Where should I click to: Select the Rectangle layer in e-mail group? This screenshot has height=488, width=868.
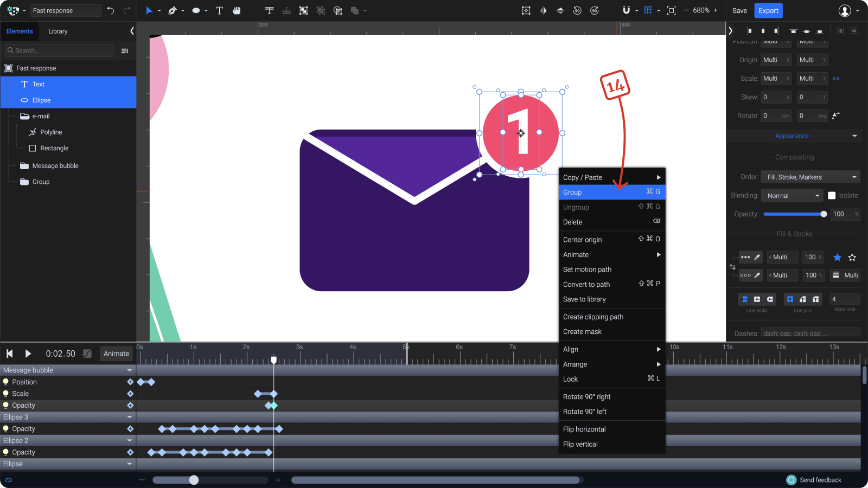tap(54, 148)
